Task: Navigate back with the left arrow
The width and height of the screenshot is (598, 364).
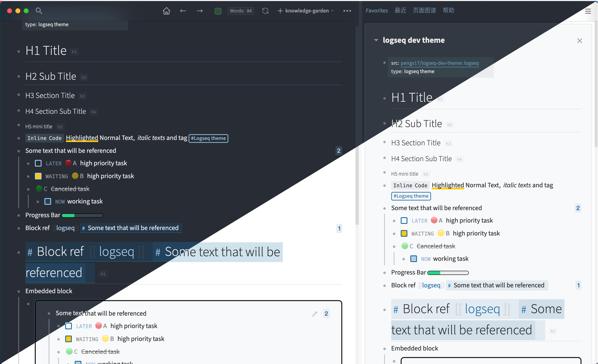Action: point(183,11)
